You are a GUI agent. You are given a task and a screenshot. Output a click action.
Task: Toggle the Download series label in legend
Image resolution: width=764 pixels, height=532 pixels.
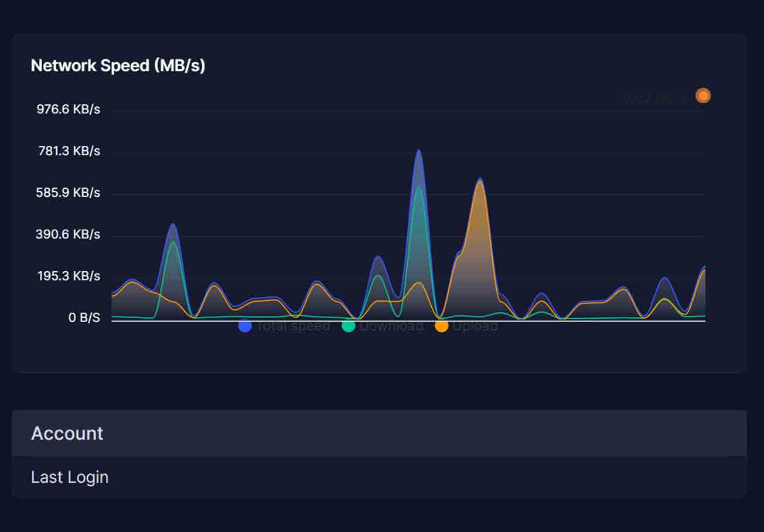(x=391, y=326)
